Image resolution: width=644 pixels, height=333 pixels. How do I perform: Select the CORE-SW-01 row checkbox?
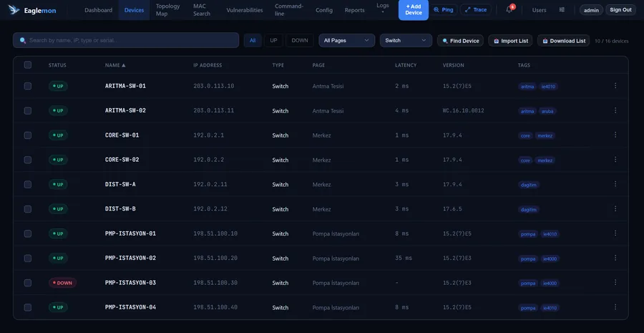click(27, 135)
